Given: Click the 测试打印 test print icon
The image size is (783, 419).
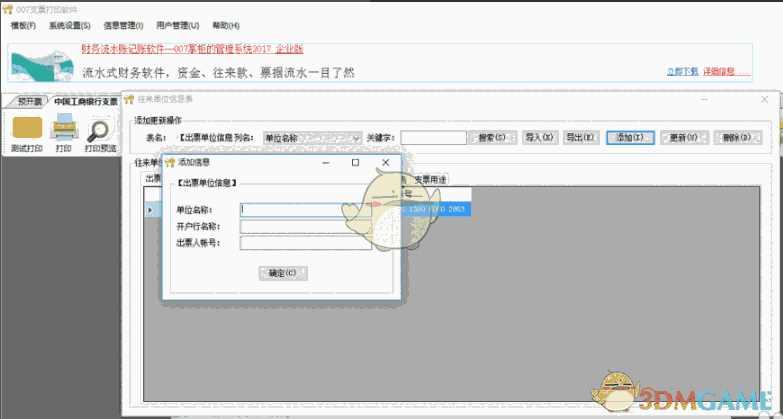Looking at the screenshot, I should [x=26, y=128].
